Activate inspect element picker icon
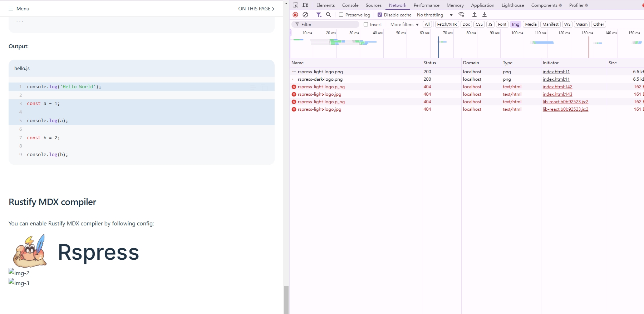 (295, 5)
